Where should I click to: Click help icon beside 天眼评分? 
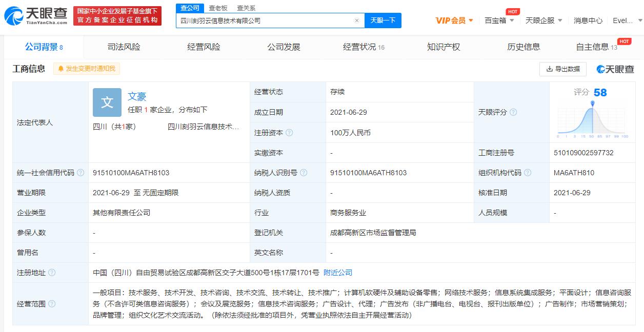tap(513, 112)
